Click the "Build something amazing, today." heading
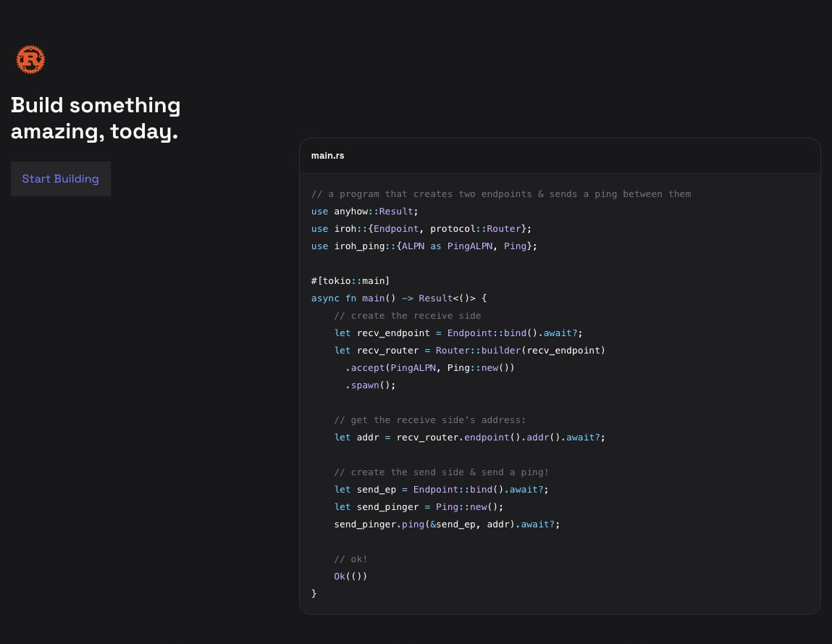Viewport: 832px width, 644px height. [96, 118]
